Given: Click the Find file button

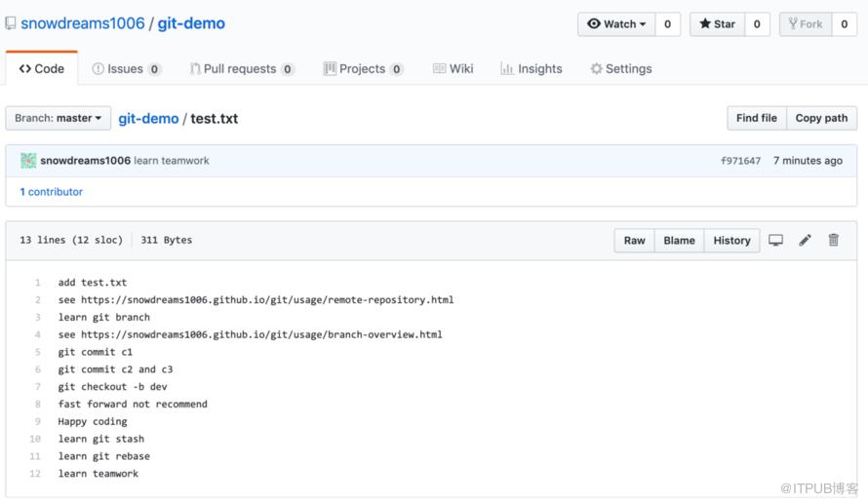Looking at the screenshot, I should point(756,118).
